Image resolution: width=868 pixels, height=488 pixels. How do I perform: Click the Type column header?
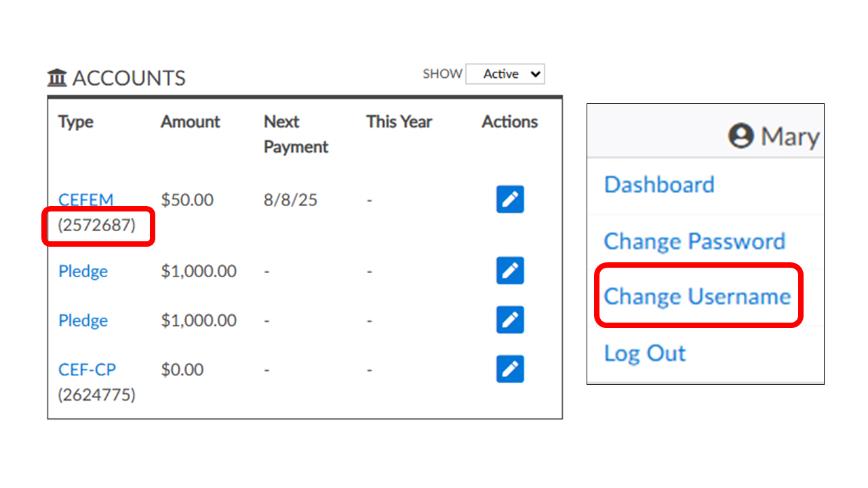point(76,122)
